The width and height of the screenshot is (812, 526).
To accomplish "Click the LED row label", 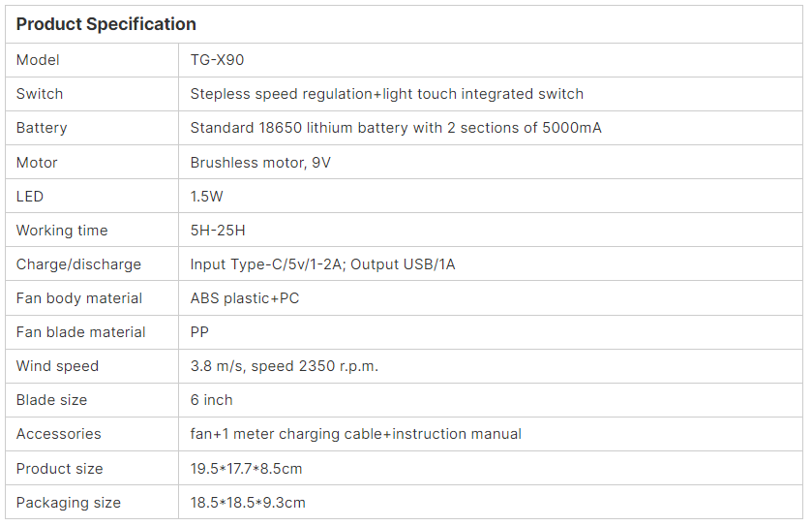I will pyautogui.click(x=29, y=197).
